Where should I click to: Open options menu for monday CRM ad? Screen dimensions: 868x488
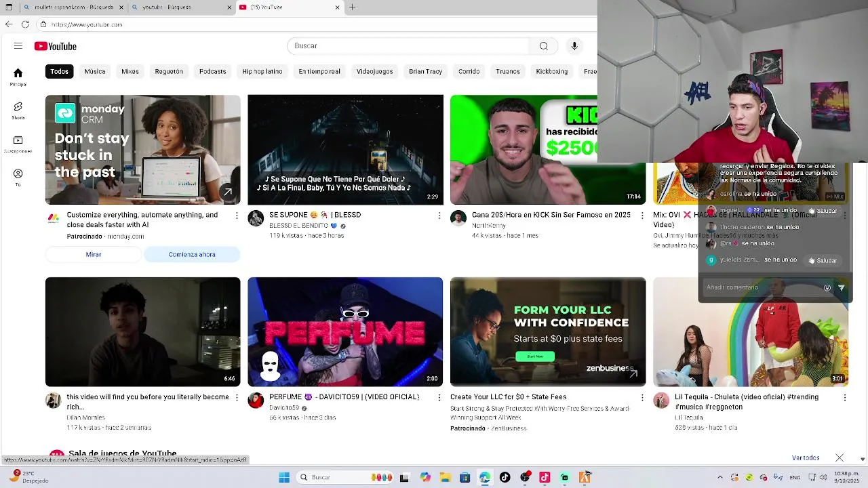pyautogui.click(x=237, y=216)
